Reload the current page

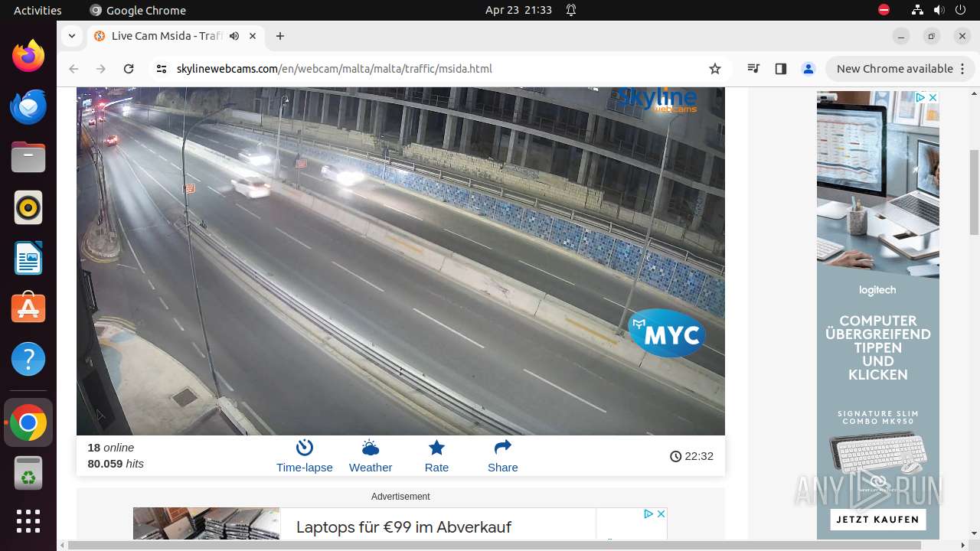pos(129,69)
